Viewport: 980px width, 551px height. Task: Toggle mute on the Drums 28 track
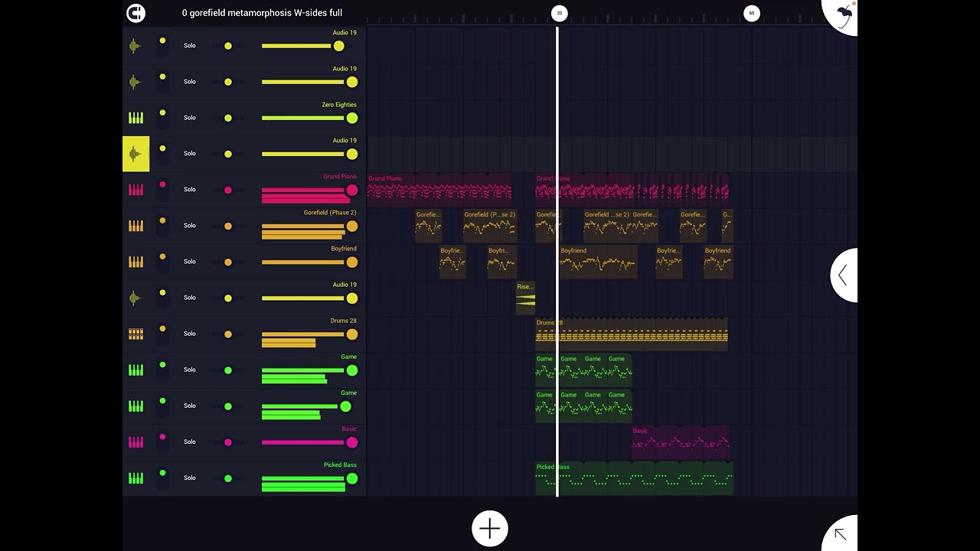(162, 334)
